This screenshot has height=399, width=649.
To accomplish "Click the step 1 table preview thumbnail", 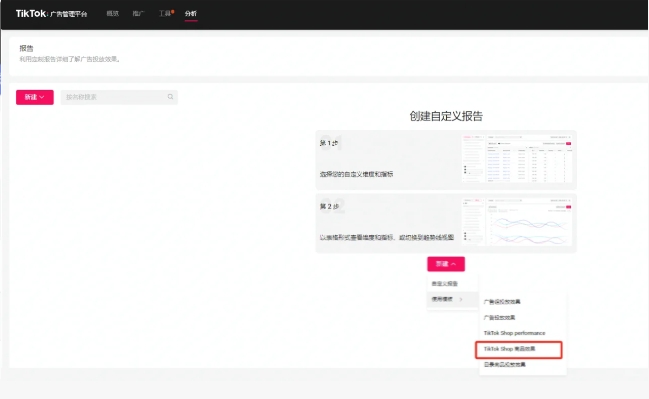I will point(517,159).
